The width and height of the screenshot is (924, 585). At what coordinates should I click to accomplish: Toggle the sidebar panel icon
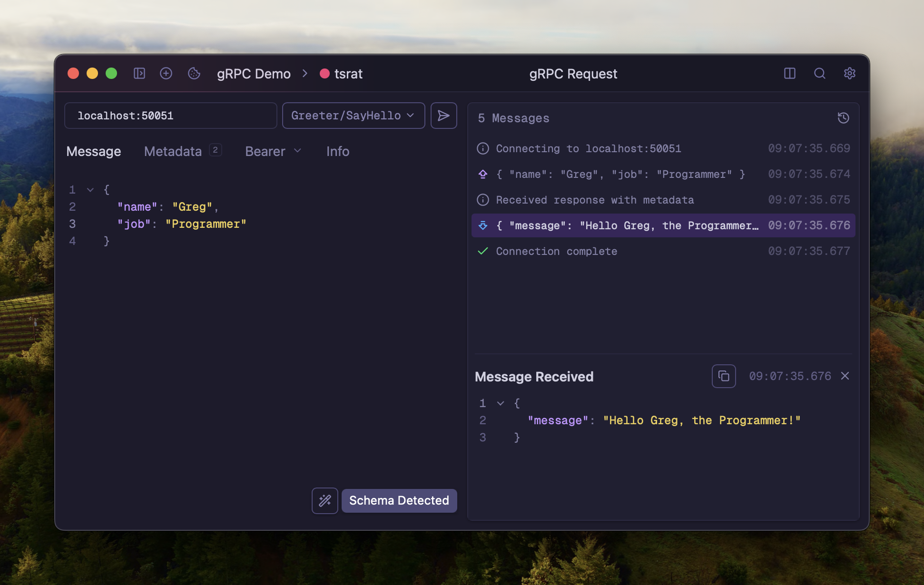[x=139, y=73]
